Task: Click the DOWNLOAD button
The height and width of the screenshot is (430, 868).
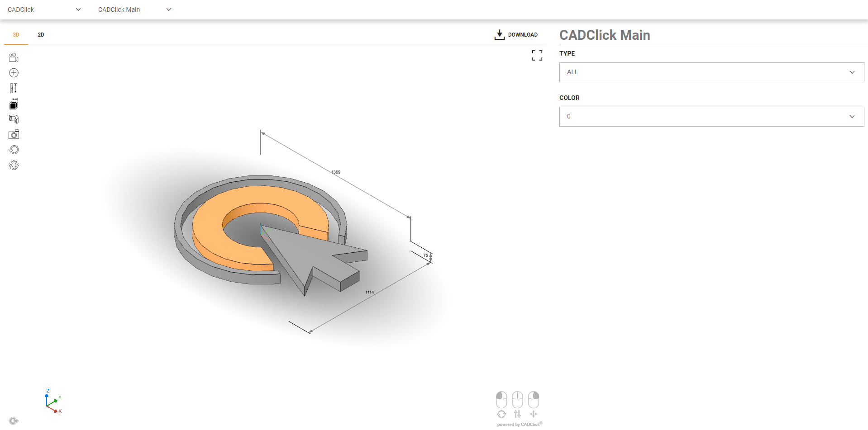Action: [x=516, y=35]
